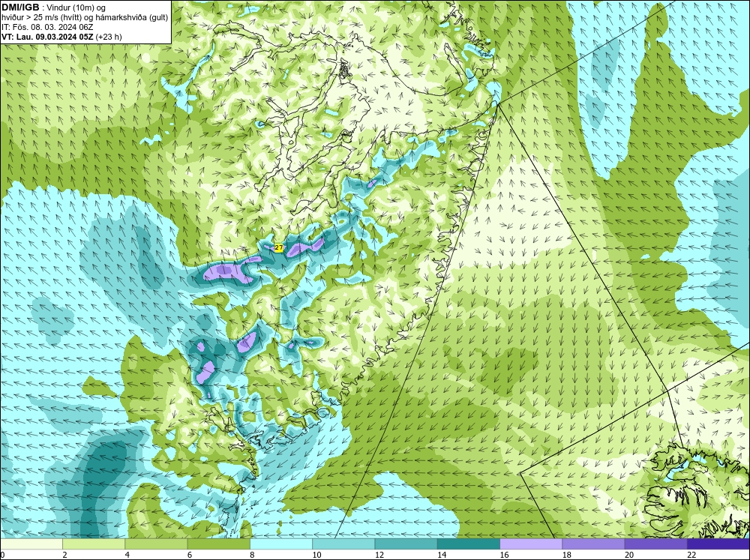The height and width of the screenshot is (560, 750).
Task: Click the 12–14 m/s teal legend swatch
Action: tap(406, 544)
